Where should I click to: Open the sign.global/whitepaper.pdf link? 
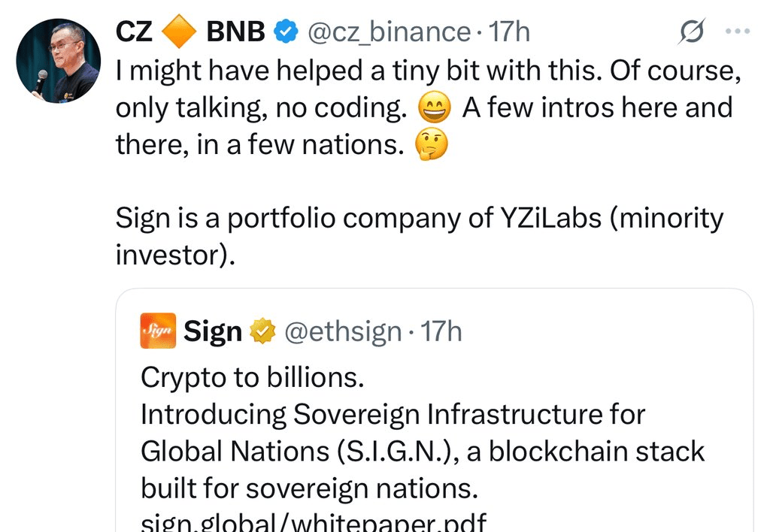[x=314, y=522]
